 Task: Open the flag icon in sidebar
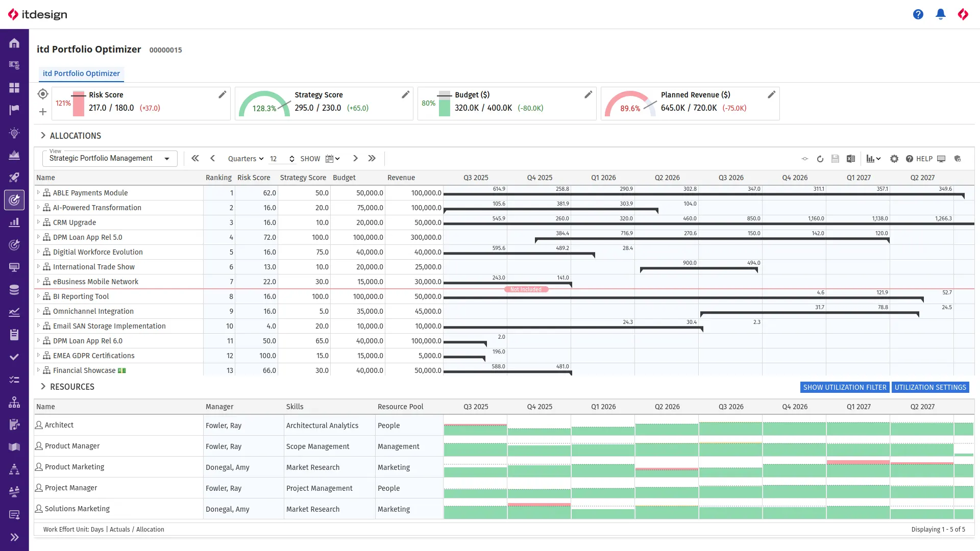click(x=14, y=110)
